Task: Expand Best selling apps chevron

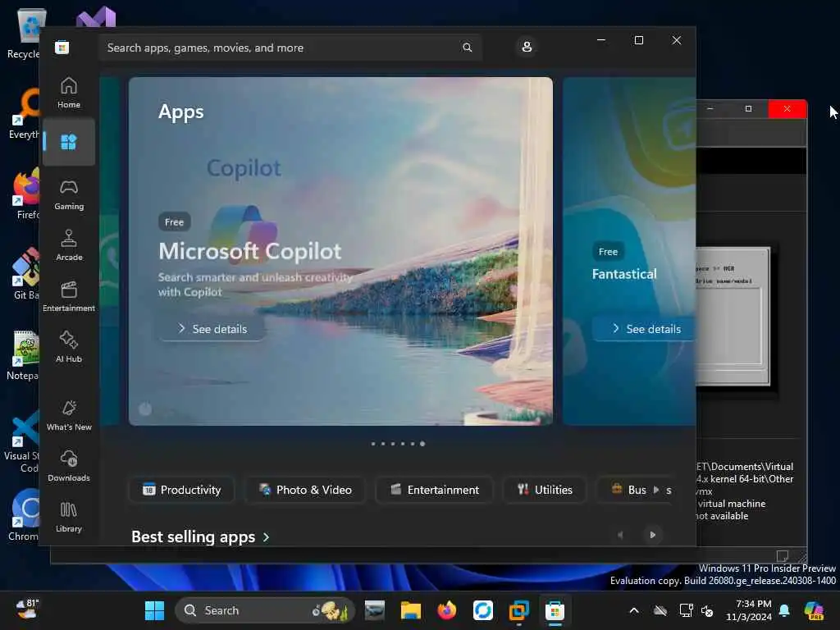Action: pyautogui.click(x=267, y=537)
